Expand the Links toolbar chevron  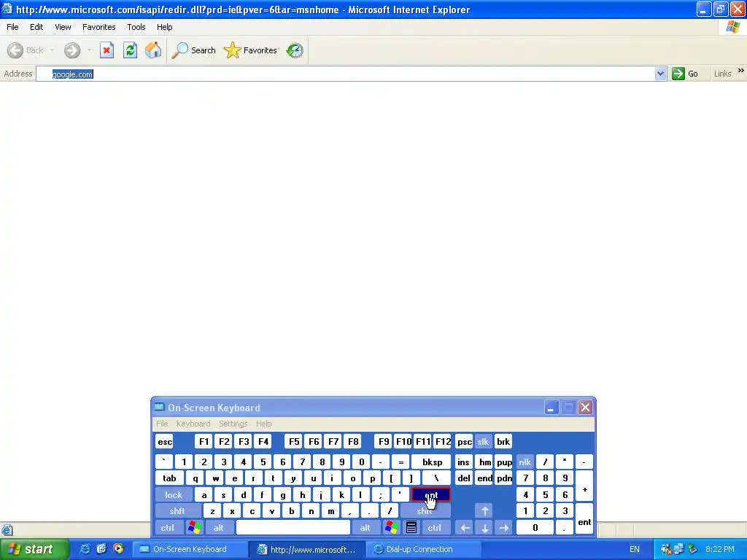pos(741,71)
